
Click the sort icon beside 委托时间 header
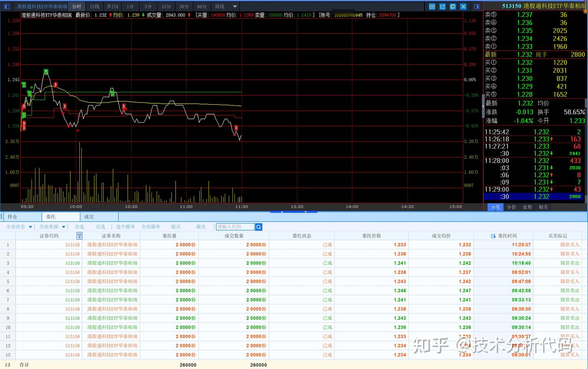(493, 236)
